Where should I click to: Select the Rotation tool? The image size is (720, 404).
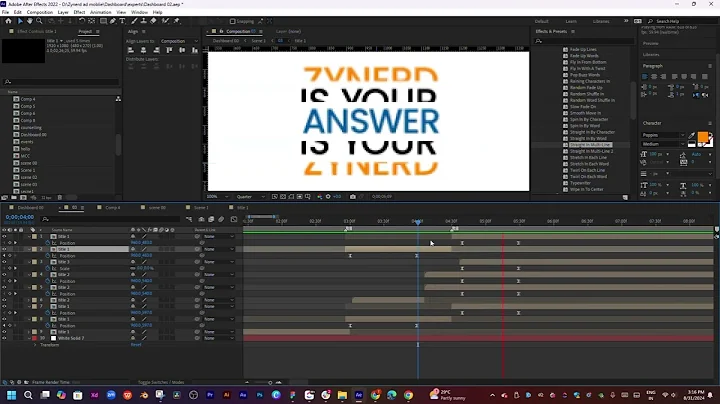[82, 21]
